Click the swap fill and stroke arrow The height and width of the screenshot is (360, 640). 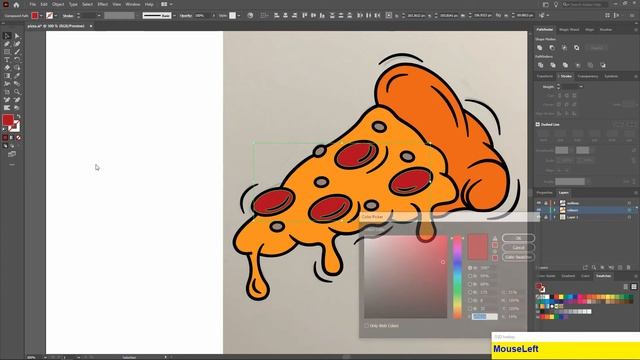coord(18,117)
